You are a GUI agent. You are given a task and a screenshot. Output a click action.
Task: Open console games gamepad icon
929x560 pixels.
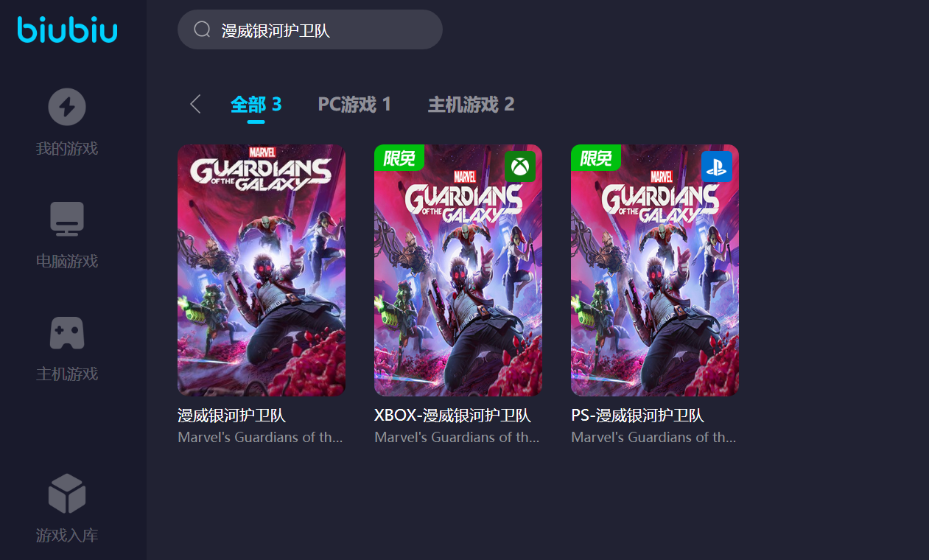pos(67,332)
